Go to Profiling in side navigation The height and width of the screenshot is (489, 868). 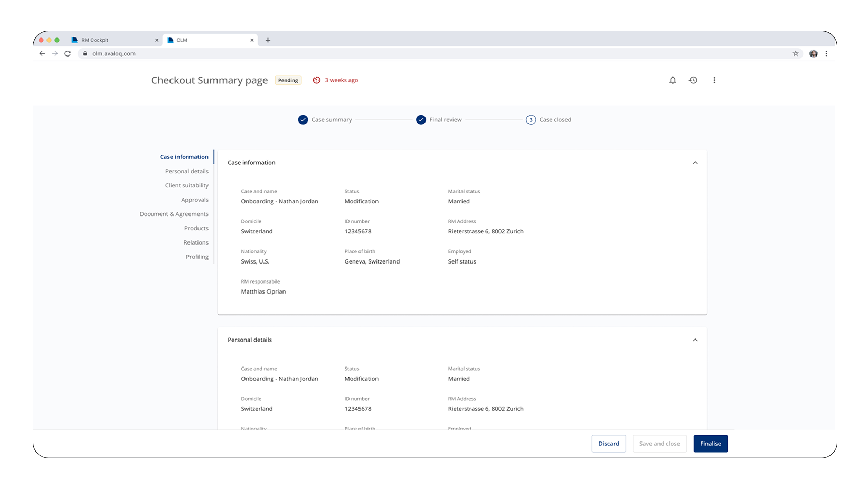pos(197,257)
